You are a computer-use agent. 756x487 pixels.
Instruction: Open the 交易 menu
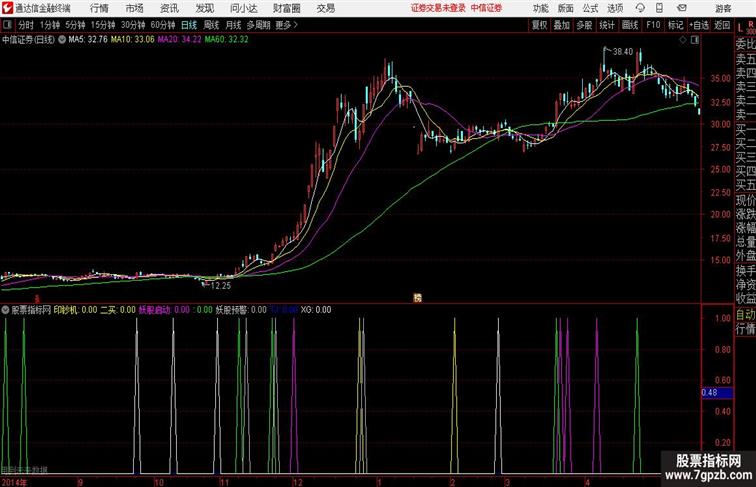point(325,8)
